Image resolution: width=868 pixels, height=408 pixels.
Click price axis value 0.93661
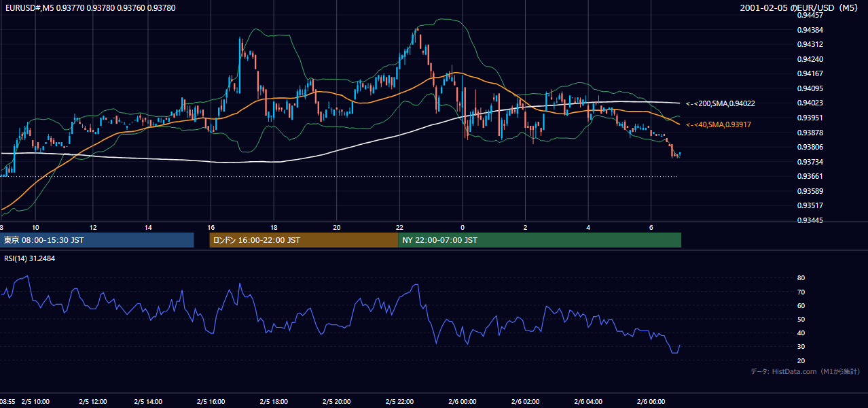(x=811, y=176)
